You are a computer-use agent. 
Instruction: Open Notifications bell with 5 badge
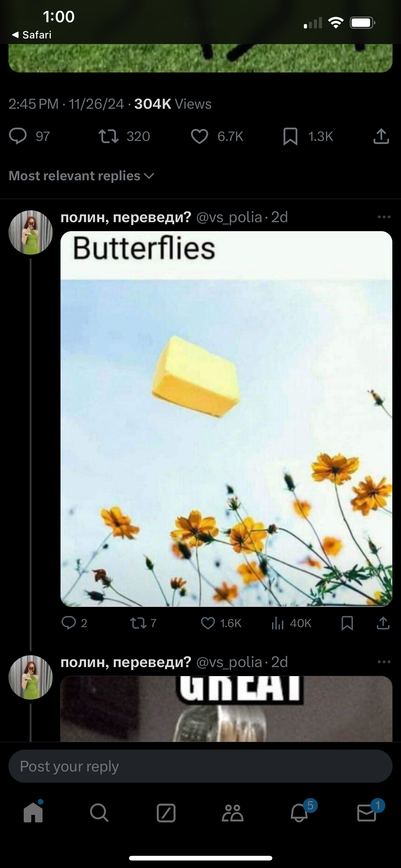pyautogui.click(x=299, y=812)
